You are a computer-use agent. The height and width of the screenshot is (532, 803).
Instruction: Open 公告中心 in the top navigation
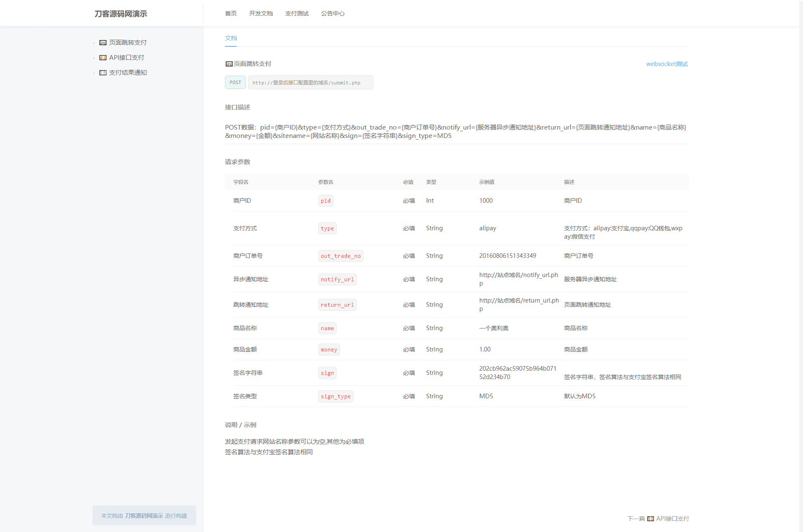click(333, 13)
